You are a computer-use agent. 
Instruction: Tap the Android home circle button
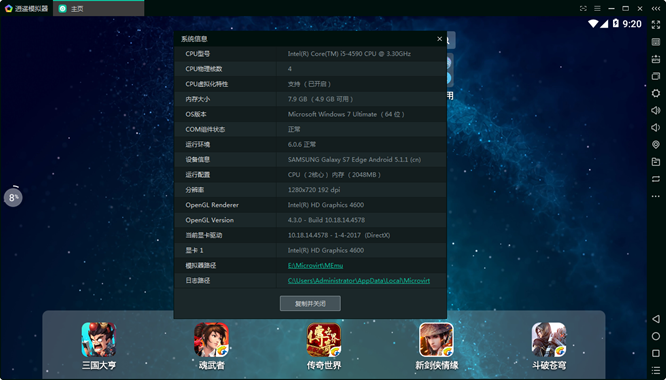[x=656, y=336]
